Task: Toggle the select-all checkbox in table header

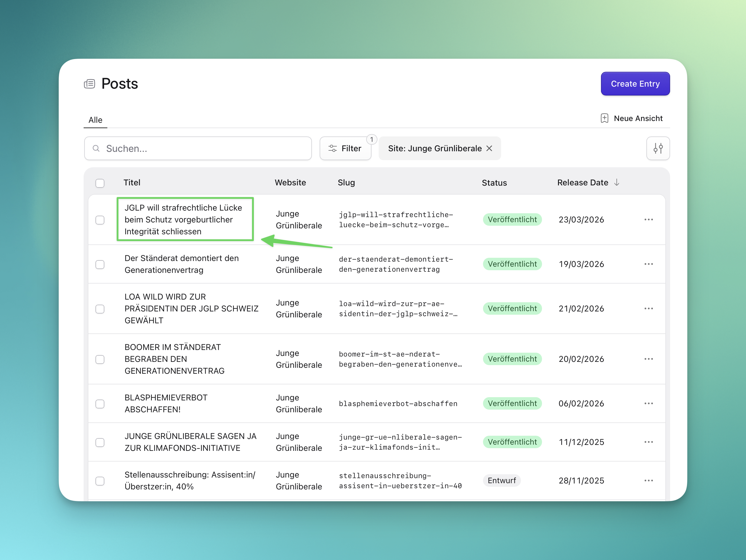Action: [100, 183]
